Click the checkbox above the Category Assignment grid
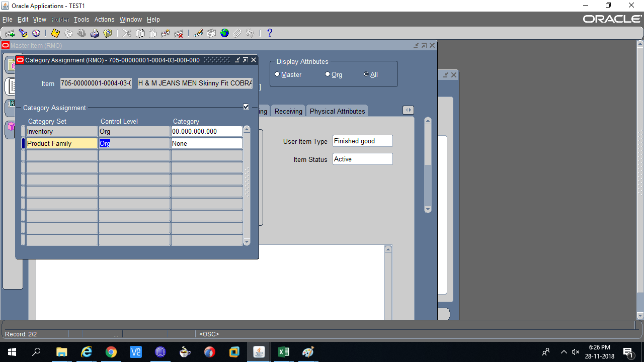The height and width of the screenshot is (362, 644). pos(246,106)
